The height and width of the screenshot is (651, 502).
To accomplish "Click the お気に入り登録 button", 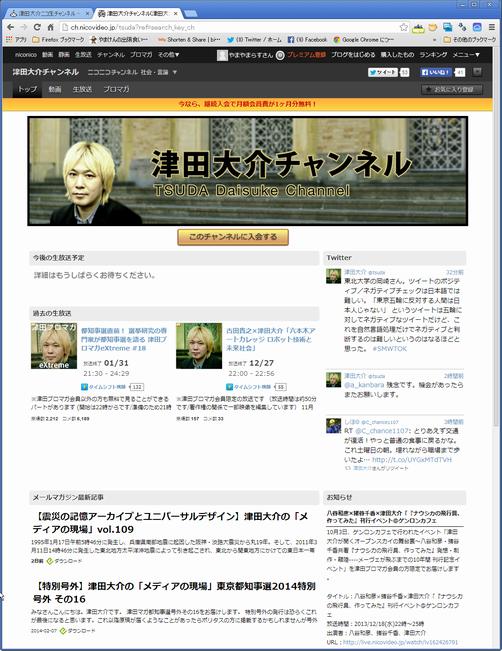I will [x=452, y=89].
